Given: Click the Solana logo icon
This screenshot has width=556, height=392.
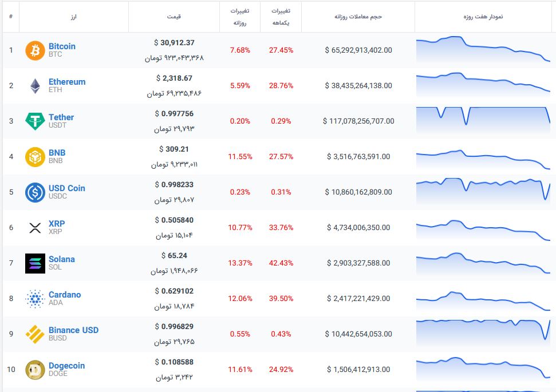Looking at the screenshot, I should click(x=35, y=263).
